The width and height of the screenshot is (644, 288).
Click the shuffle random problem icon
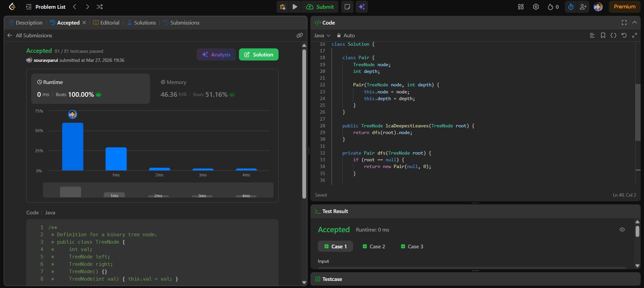(x=100, y=7)
